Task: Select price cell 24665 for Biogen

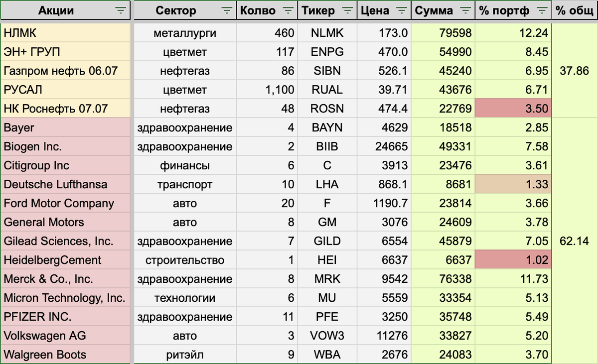Action: click(x=384, y=147)
